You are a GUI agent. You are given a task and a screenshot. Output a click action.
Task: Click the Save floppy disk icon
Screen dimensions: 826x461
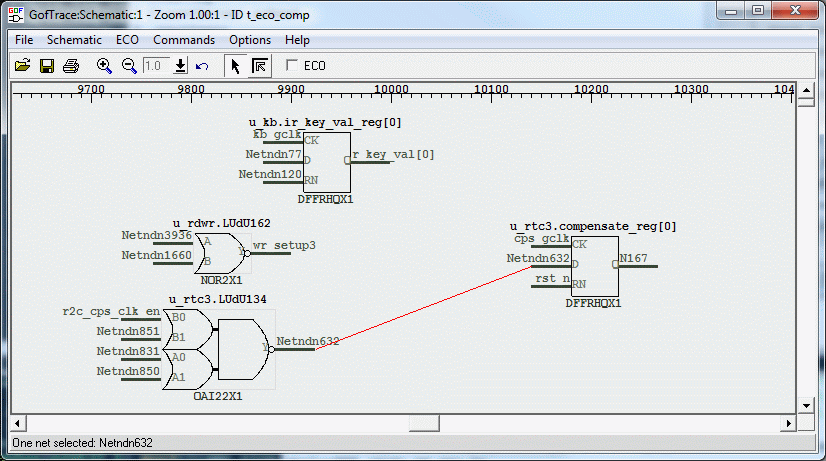point(46,66)
